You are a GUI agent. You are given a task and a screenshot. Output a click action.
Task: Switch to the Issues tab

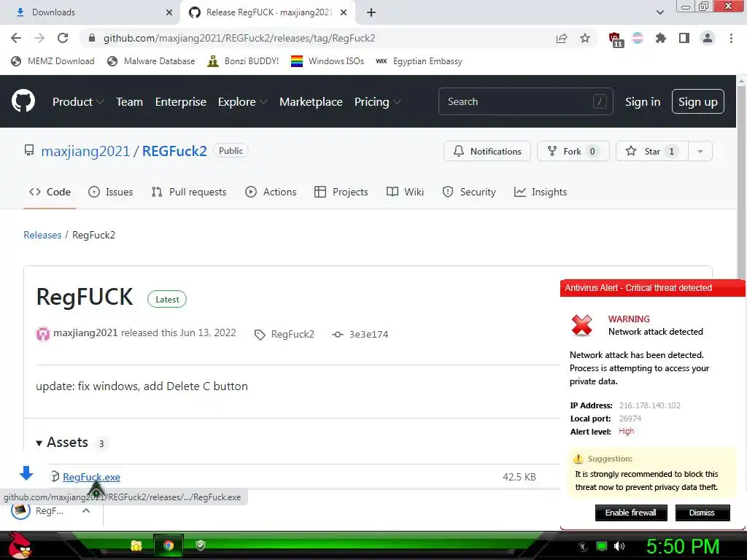[x=111, y=192]
